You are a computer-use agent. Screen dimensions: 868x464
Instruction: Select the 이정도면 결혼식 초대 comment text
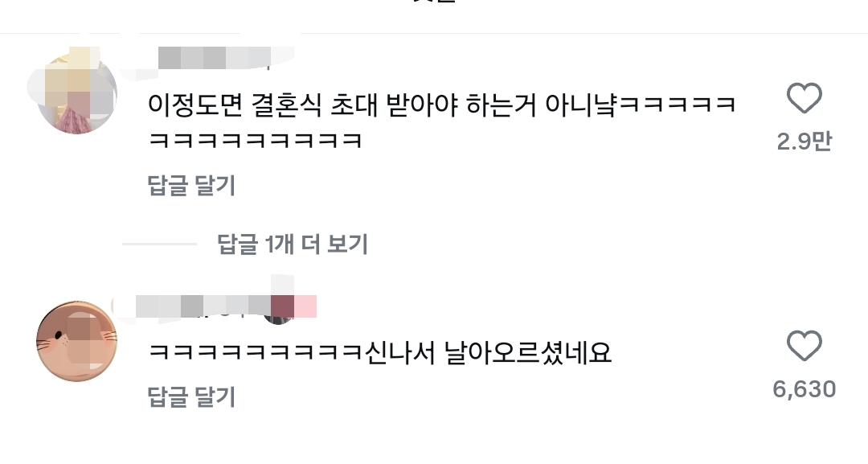point(442,121)
